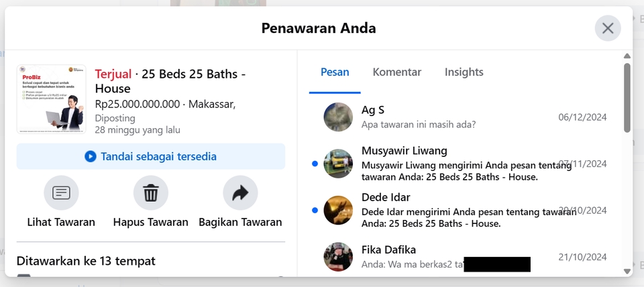Click the Hapus Tawaran trash icon
644x287 pixels.
(151, 193)
